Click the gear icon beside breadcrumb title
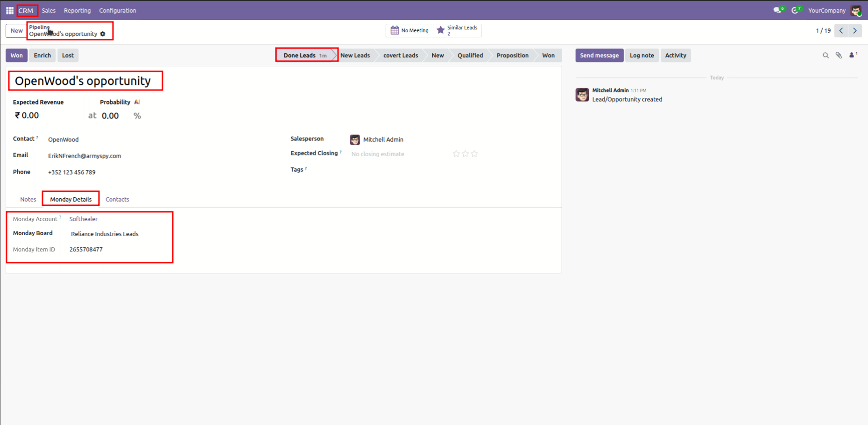The height and width of the screenshot is (425, 868). pos(103,34)
